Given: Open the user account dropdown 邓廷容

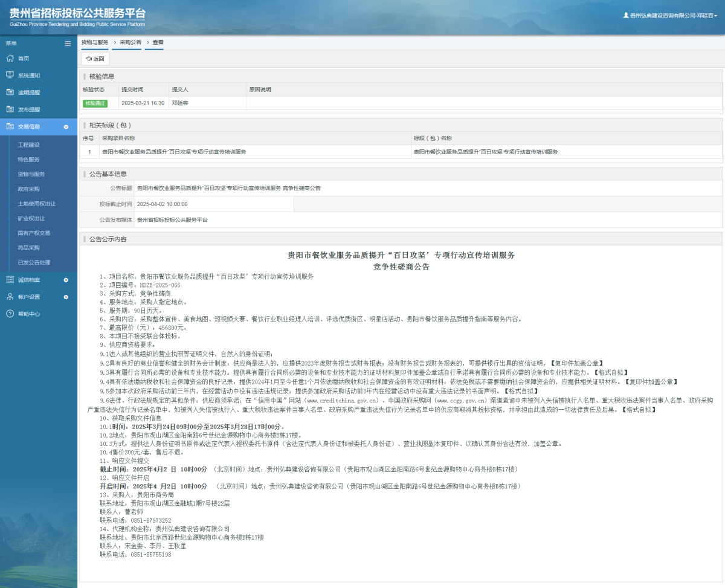Looking at the screenshot, I should pos(670,16).
